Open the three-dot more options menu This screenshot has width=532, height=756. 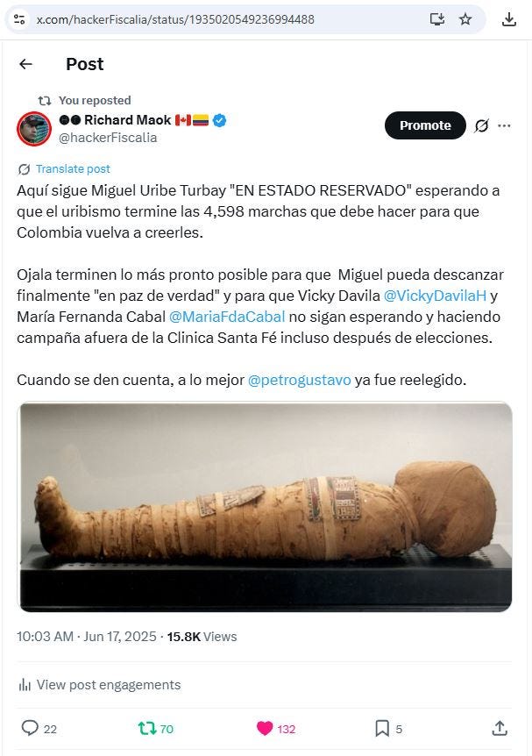[504, 125]
